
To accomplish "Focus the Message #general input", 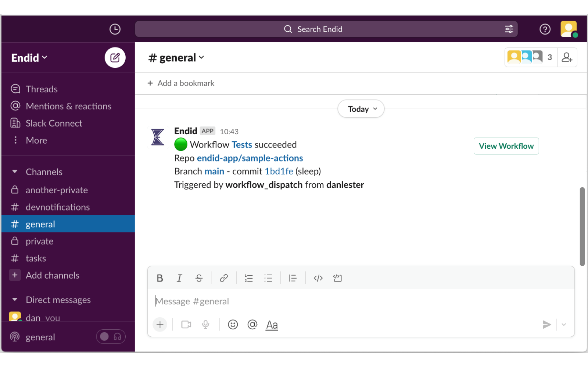I will [x=361, y=301].
